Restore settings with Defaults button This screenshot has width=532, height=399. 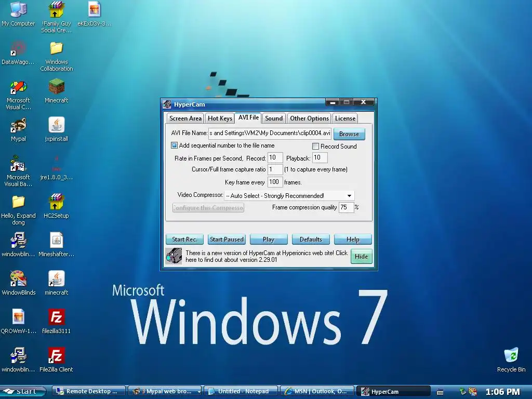(x=311, y=240)
